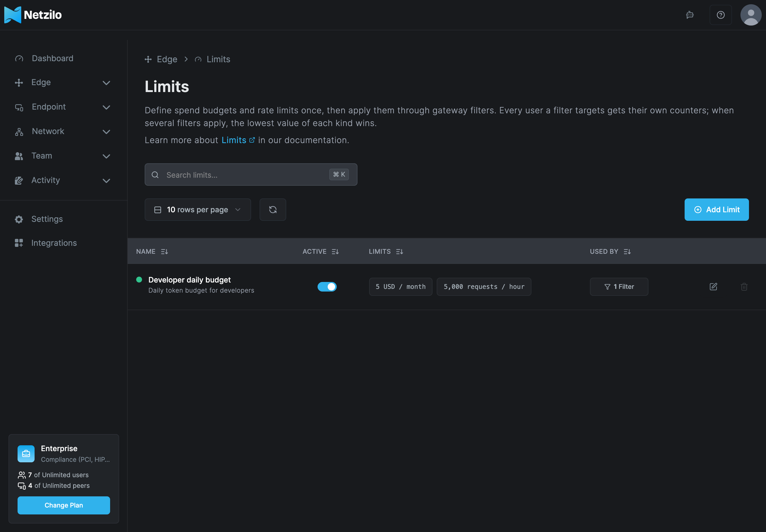
Task: Sort table by Name column icon
Action: click(164, 252)
